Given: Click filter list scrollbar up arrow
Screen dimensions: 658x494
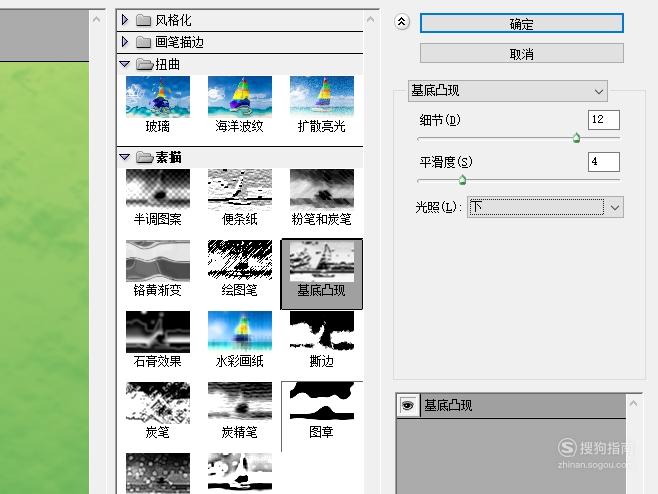Looking at the screenshot, I should [x=370, y=20].
